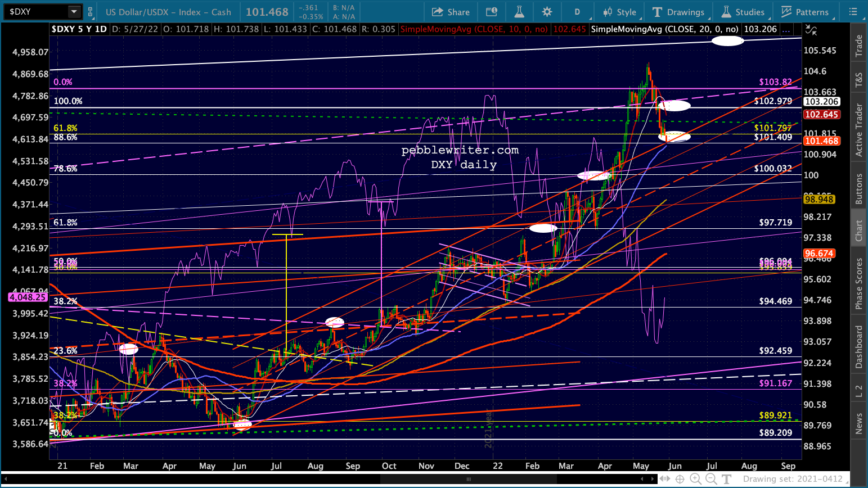Open the quick quote icon next to Share

pos(491,12)
